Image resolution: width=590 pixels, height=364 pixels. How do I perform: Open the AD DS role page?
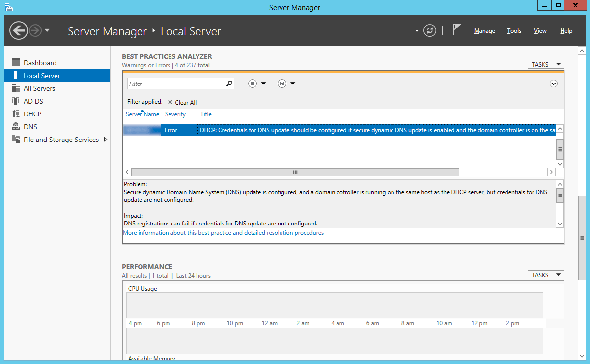coord(57,101)
